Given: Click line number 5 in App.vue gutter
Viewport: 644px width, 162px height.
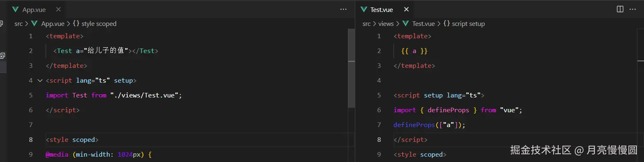Looking at the screenshot, I should [31, 95].
